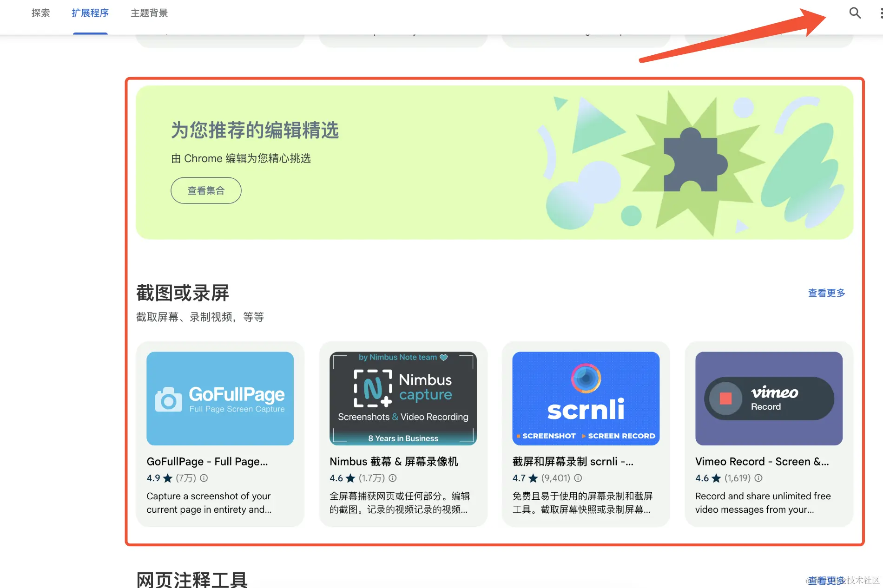Open the Nimbus capture thumbnail image
Viewport: 883px width, 588px height.
[x=403, y=399]
